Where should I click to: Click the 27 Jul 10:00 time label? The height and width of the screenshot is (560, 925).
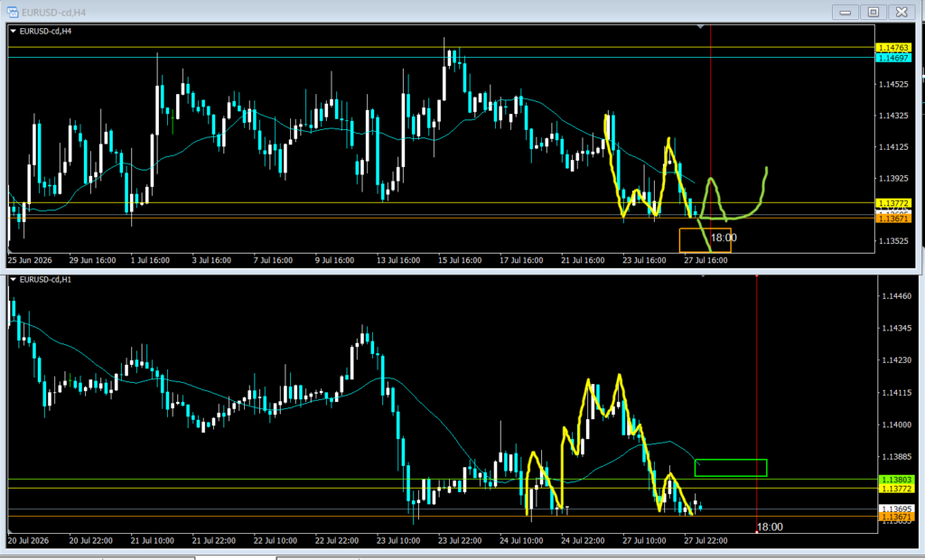(644, 540)
